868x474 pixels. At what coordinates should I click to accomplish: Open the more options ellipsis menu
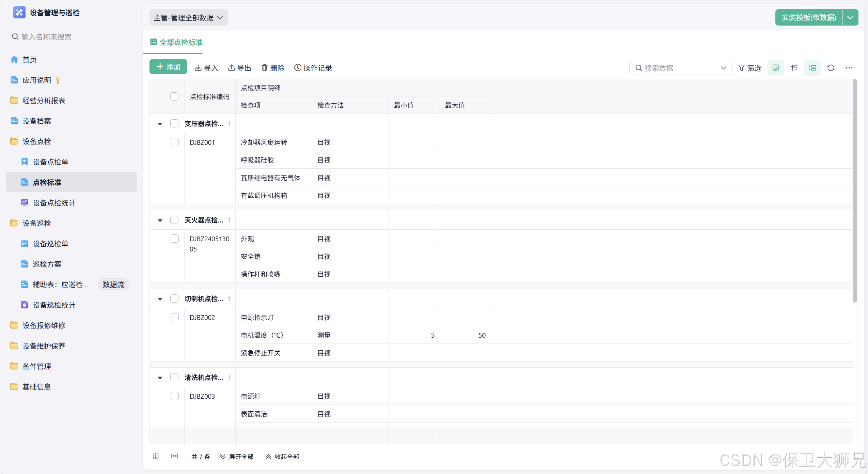[849, 68]
